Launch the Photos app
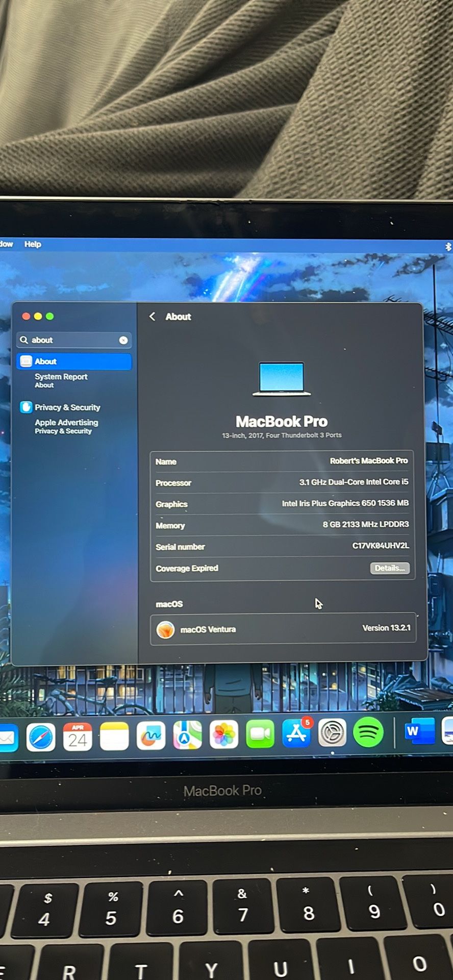The height and width of the screenshot is (980, 453). click(x=224, y=734)
